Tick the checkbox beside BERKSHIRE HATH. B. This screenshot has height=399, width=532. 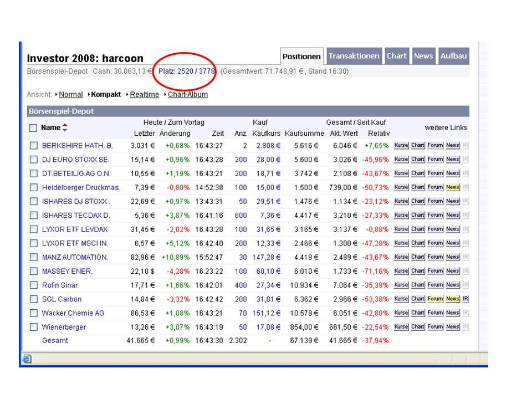click(34, 146)
